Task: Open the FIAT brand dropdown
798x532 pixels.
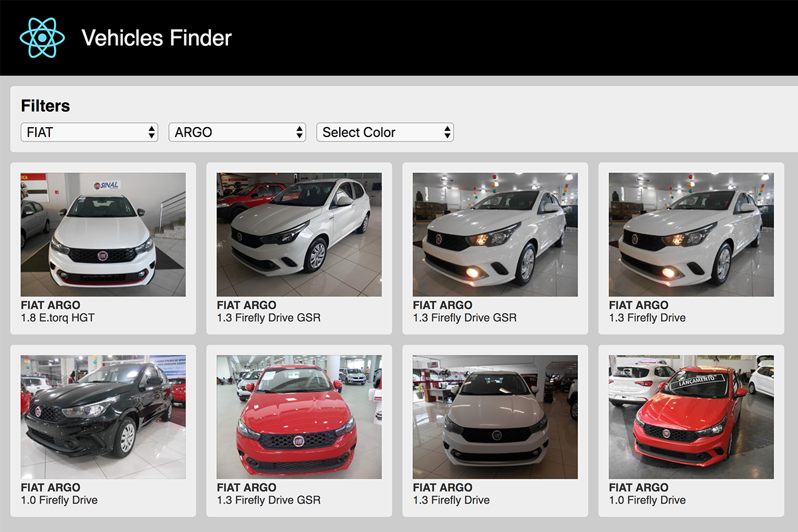Action: click(x=89, y=132)
